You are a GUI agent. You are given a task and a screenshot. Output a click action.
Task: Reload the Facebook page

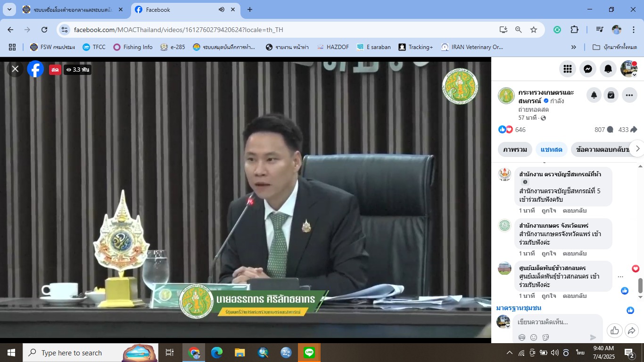(44, 29)
